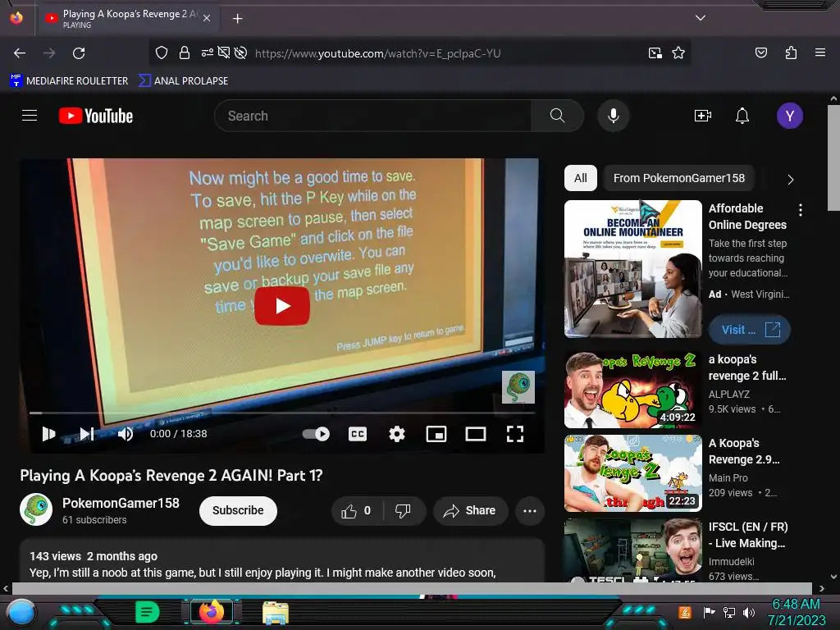Image resolution: width=840 pixels, height=630 pixels.
Task: Open the Firefox application hamburger menu
Action: [x=819, y=52]
